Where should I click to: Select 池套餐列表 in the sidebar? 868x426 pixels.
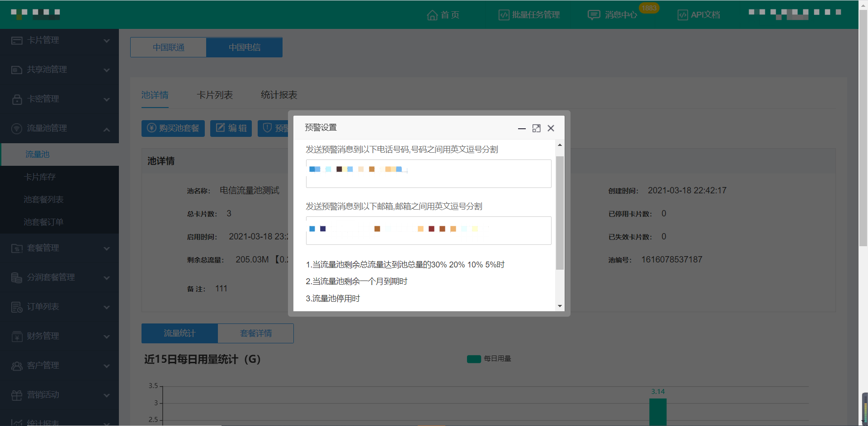click(60, 200)
